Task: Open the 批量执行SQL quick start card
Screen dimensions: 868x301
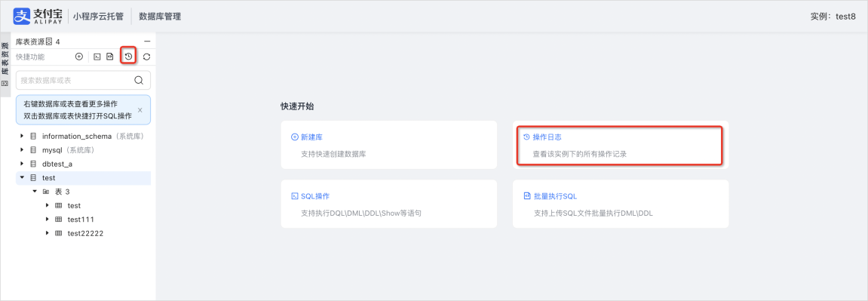Action: click(621, 204)
